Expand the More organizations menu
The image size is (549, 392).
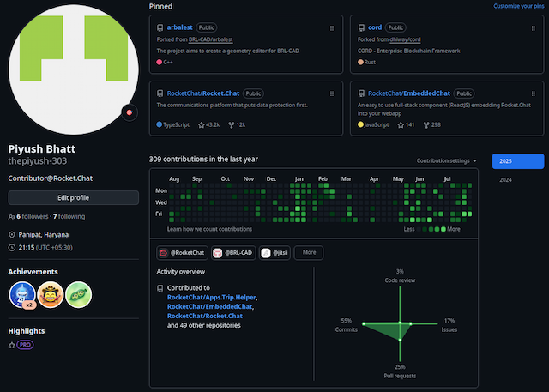click(310, 253)
